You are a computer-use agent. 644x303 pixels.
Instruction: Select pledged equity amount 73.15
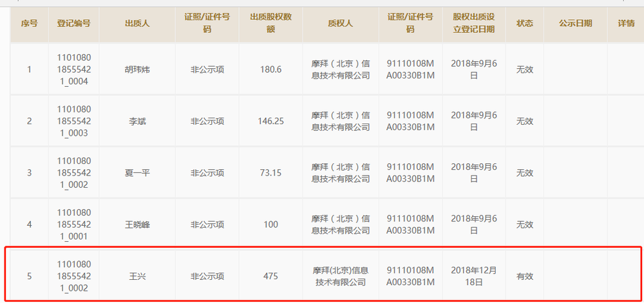coord(270,173)
